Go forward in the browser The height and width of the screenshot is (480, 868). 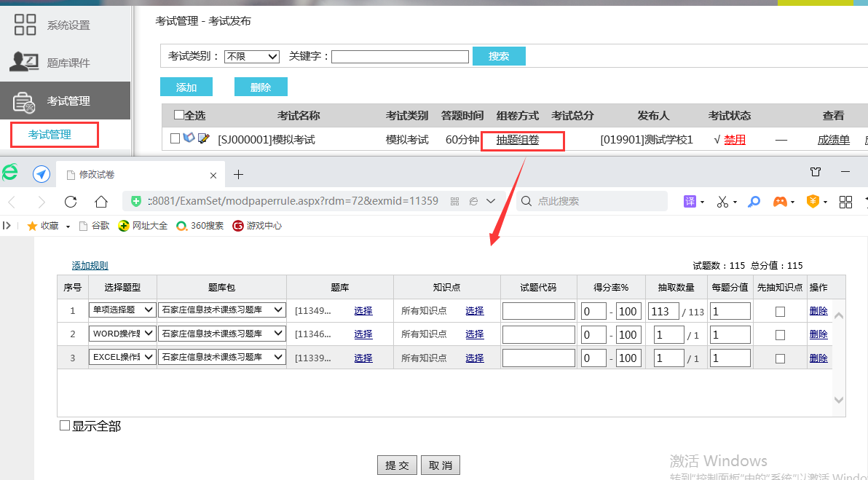42,202
